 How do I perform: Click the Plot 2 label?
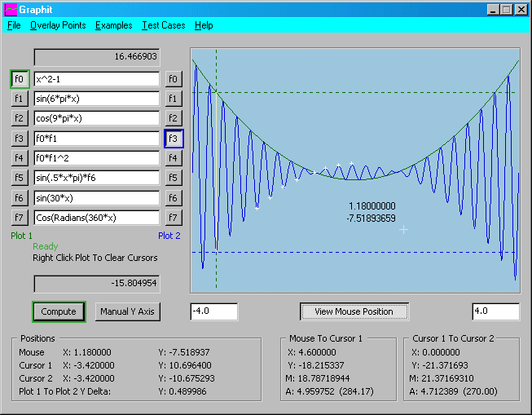coord(169,236)
